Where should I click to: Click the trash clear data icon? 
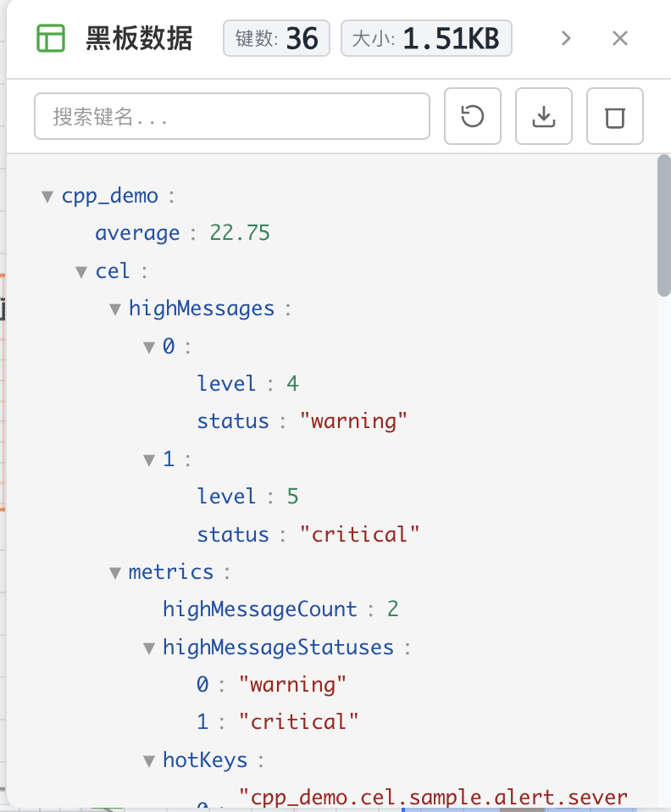click(x=615, y=116)
